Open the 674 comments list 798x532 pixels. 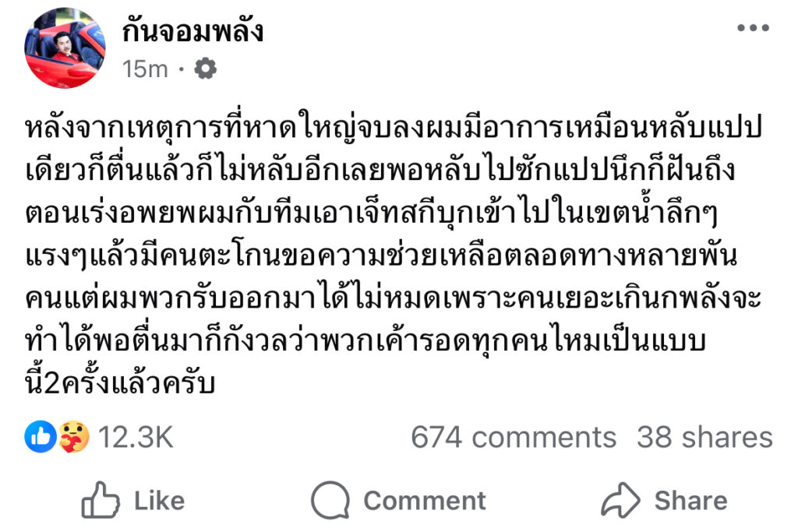513,437
